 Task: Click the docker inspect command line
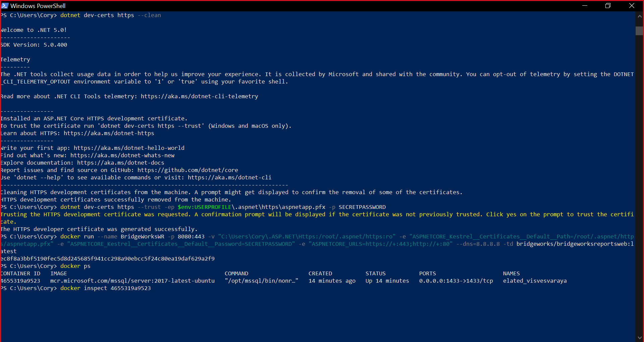[x=105, y=288]
